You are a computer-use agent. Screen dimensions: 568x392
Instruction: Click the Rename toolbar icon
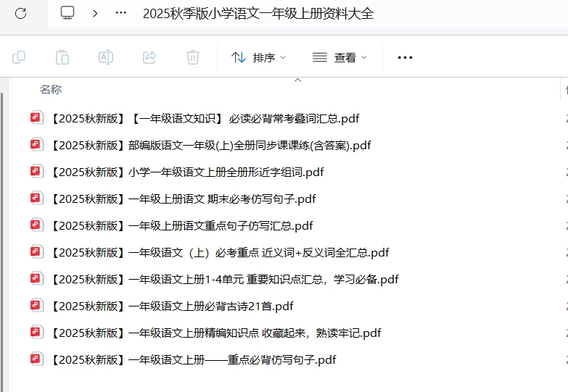[106, 57]
